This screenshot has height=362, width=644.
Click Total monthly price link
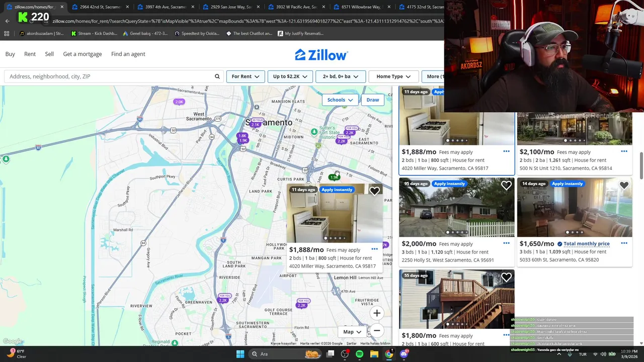[587, 243]
